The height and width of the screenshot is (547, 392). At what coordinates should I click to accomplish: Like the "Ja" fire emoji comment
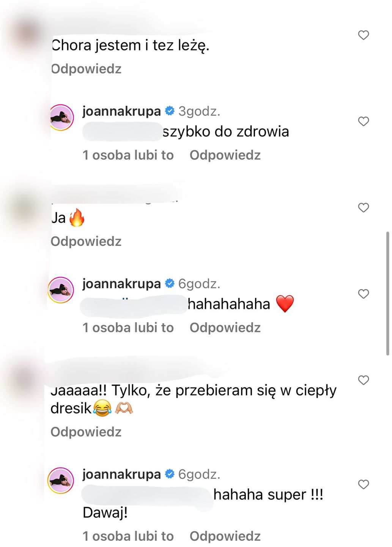coord(363,208)
